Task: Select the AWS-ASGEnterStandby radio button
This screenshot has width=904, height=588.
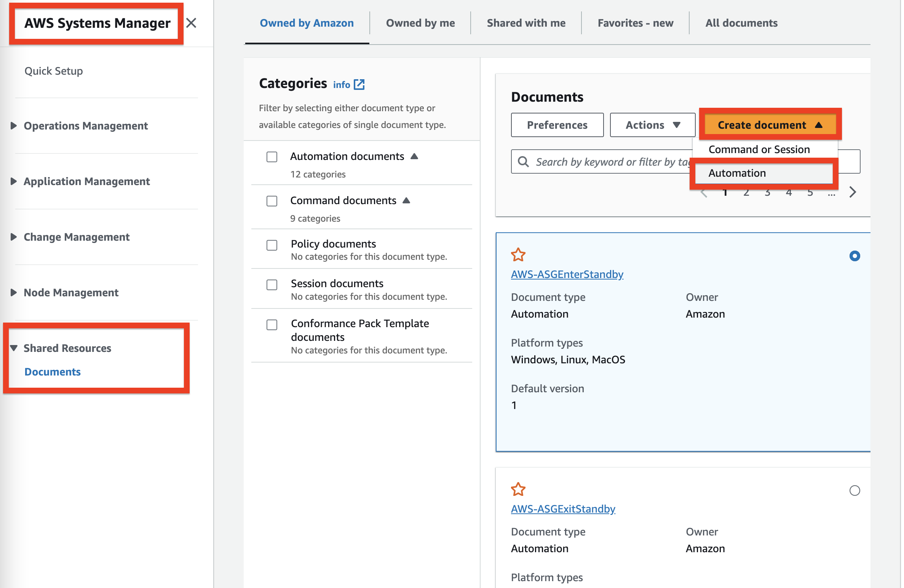Action: pyautogui.click(x=854, y=256)
